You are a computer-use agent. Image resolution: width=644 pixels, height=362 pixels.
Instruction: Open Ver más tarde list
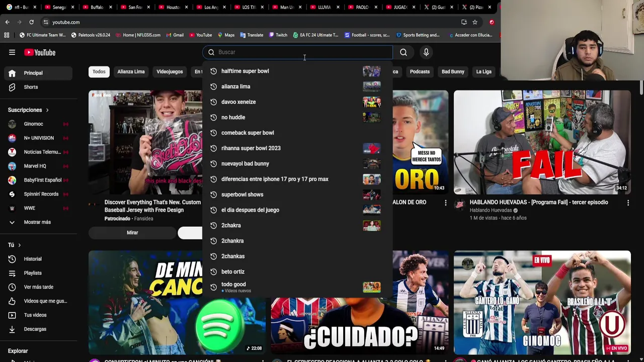tap(38, 287)
